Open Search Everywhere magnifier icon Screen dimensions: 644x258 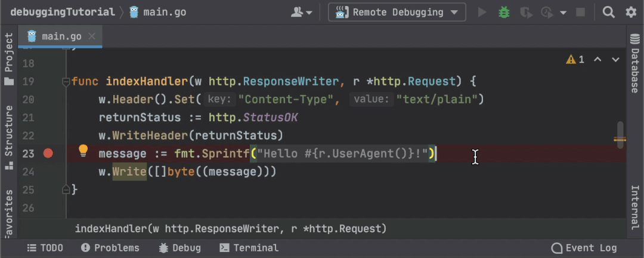click(x=608, y=12)
